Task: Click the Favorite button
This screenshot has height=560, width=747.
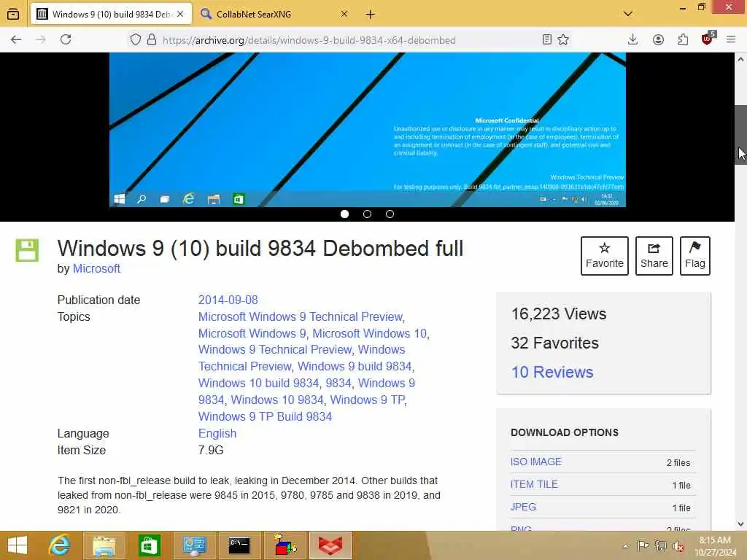Action: (x=605, y=256)
